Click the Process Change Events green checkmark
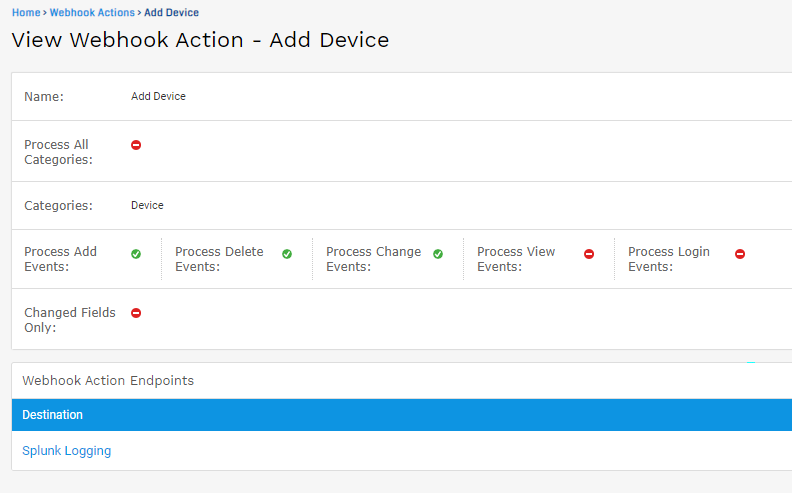This screenshot has width=792, height=493. 438,254
